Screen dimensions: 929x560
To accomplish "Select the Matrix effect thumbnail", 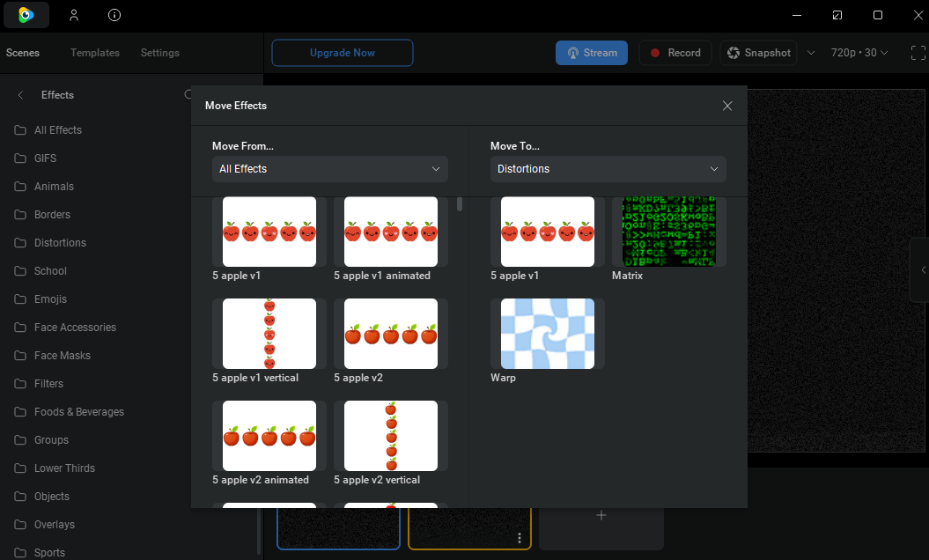I will pyautogui.click(x=668, y=232).
